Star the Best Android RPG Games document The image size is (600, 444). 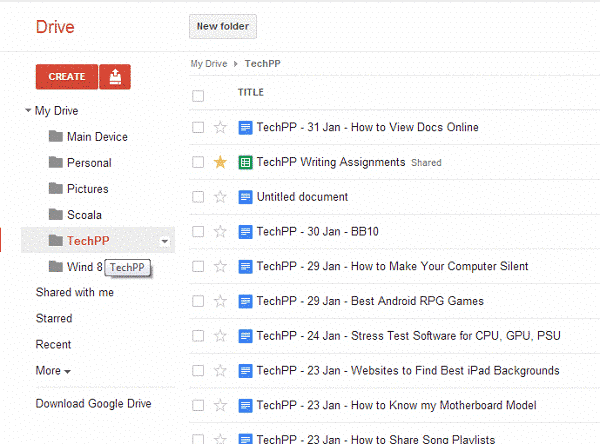(x=220, y=301)
